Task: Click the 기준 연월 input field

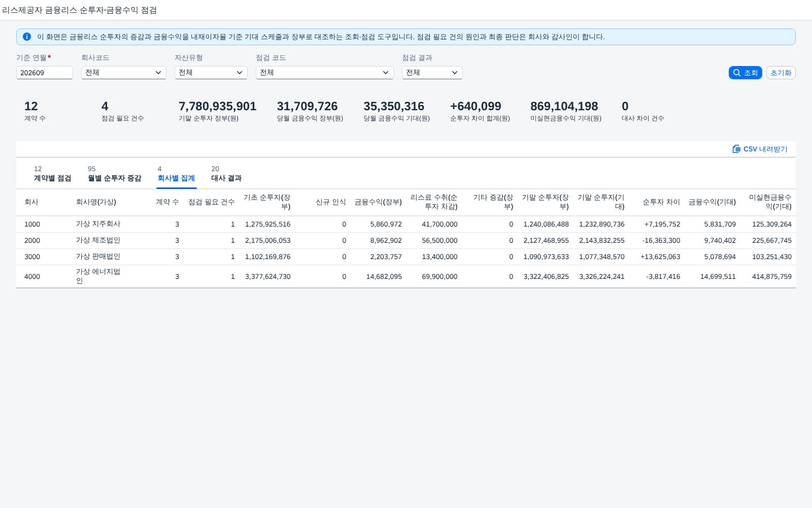Action: pyautogui.click(x=45, y=73)
